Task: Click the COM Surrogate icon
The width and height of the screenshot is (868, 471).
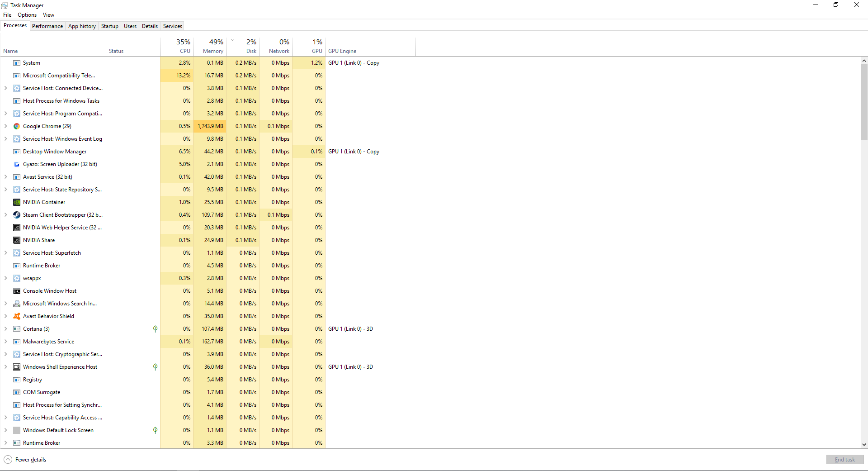Action: (17, 392)
